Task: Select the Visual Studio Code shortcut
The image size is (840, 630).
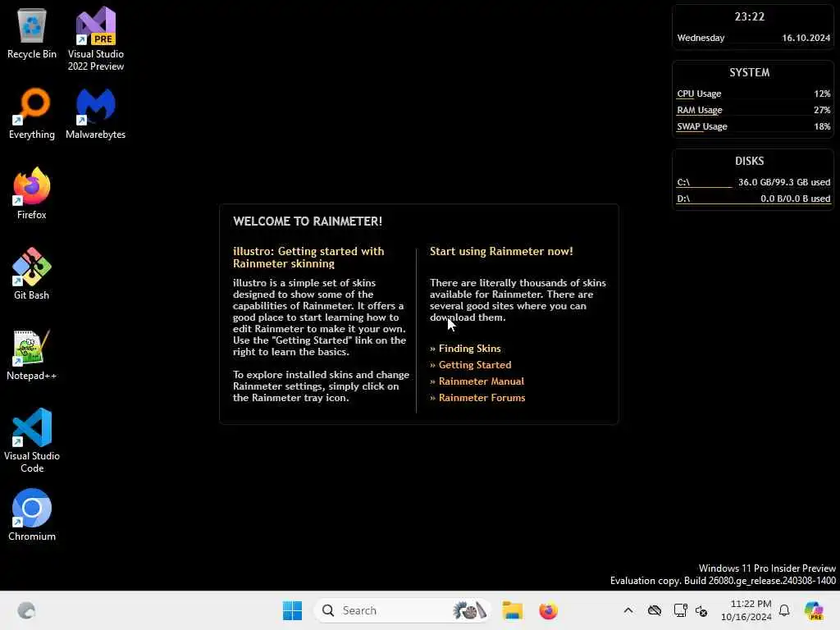Action: tap(32, 441)
